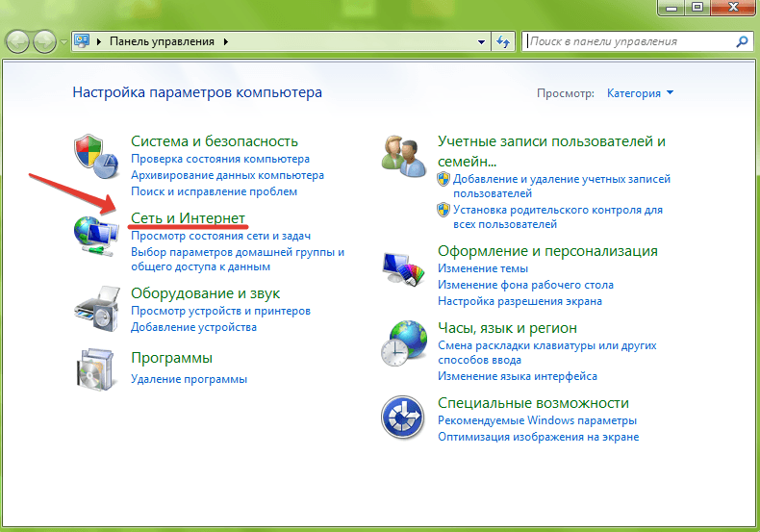
Task: Open Сеть и Интернет category
Action: pos(188,218)
